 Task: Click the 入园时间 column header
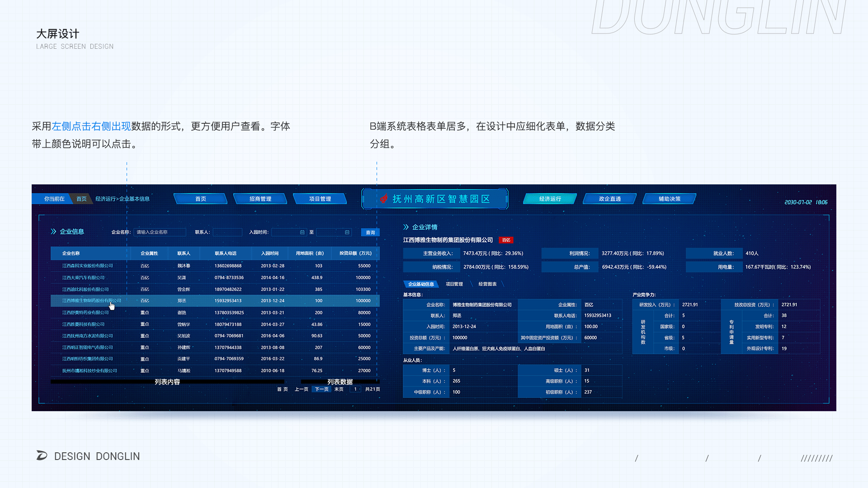(270, 253)
